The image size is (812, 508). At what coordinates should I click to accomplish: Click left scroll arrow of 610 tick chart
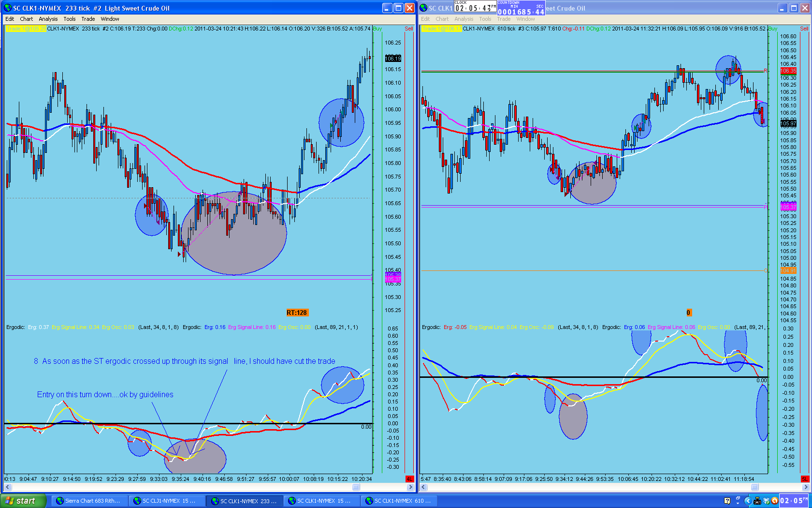423,487
